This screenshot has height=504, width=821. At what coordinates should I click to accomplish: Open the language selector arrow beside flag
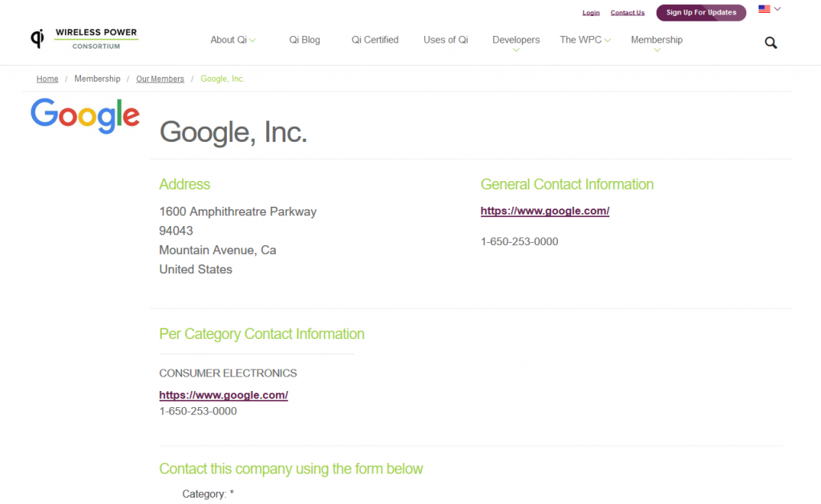click(x=778, y=9)
